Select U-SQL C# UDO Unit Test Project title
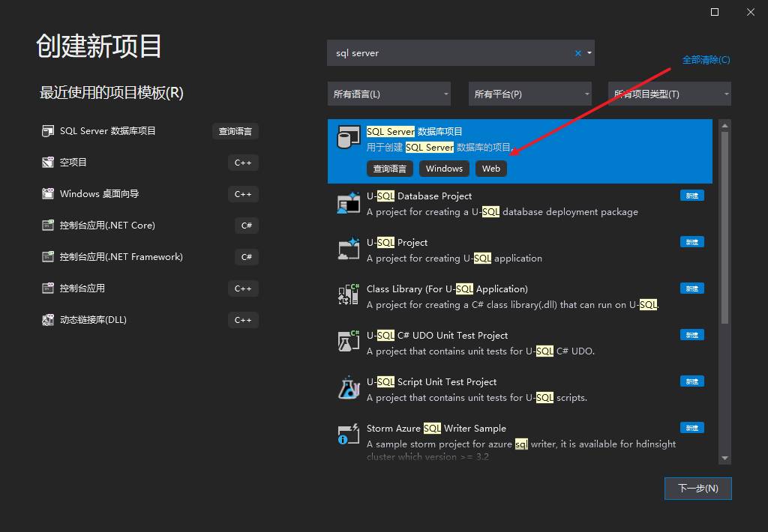768x532 pixels. pos(437,336)
